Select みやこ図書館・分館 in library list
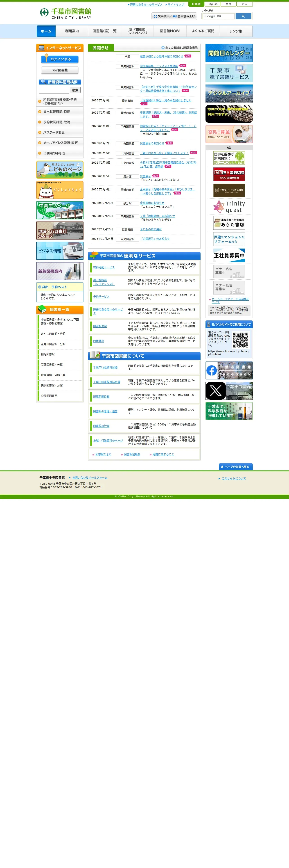The height and width of the screenshot is (868, 289). pos(60,334)
